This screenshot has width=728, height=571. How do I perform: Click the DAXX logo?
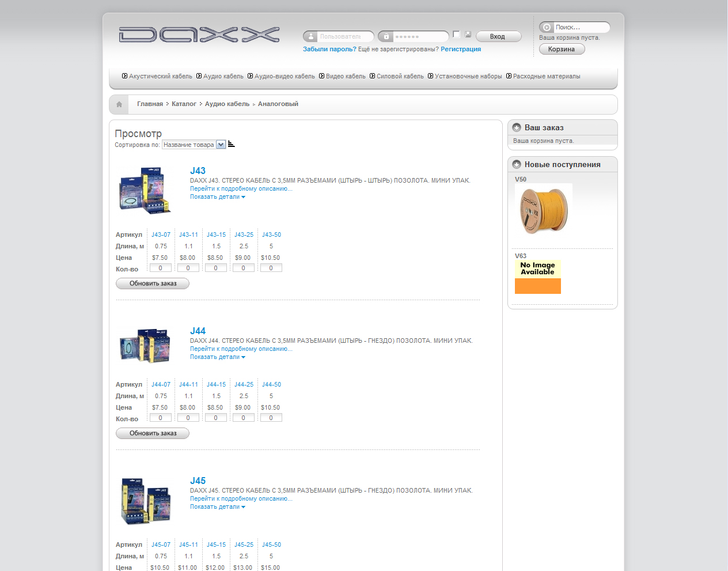coord(199,35)
